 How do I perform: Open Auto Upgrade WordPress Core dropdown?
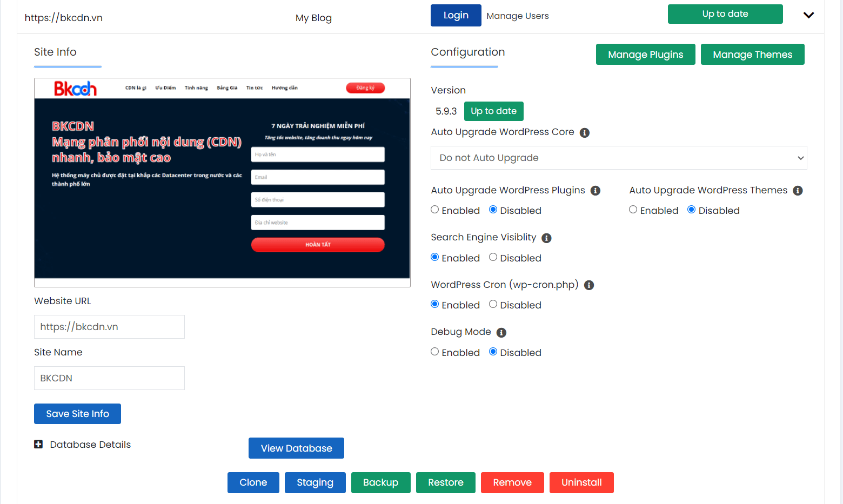tap(618, 158)
